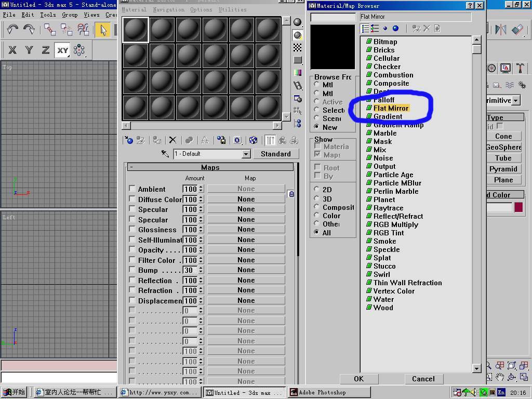This screenshot has height=399, width=532.
Task: Click the Bump amount spinner arrows
Action: click(x=201, y=270)
